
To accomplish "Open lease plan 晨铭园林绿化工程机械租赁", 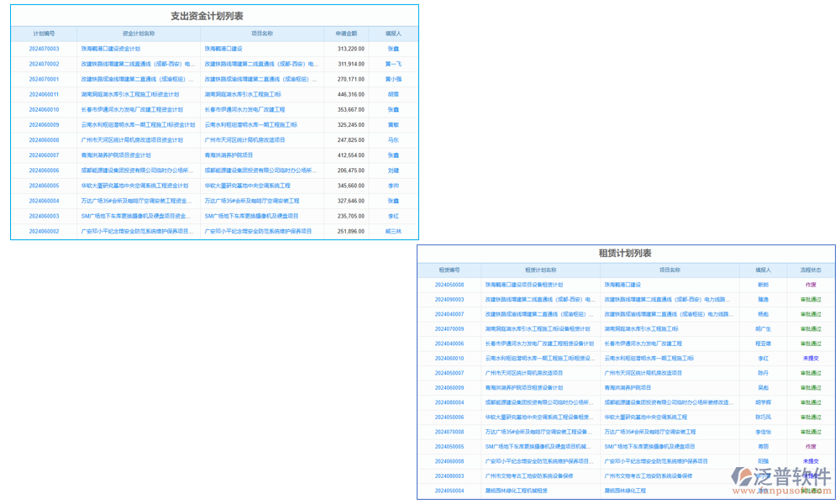I will [x=517, y=491].
